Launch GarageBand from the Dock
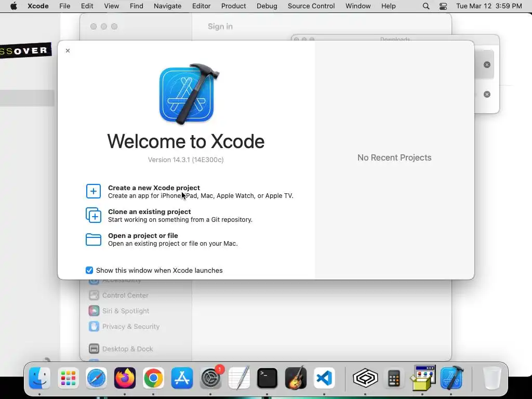This screenshot has height=399, width=532. (296, 378)
